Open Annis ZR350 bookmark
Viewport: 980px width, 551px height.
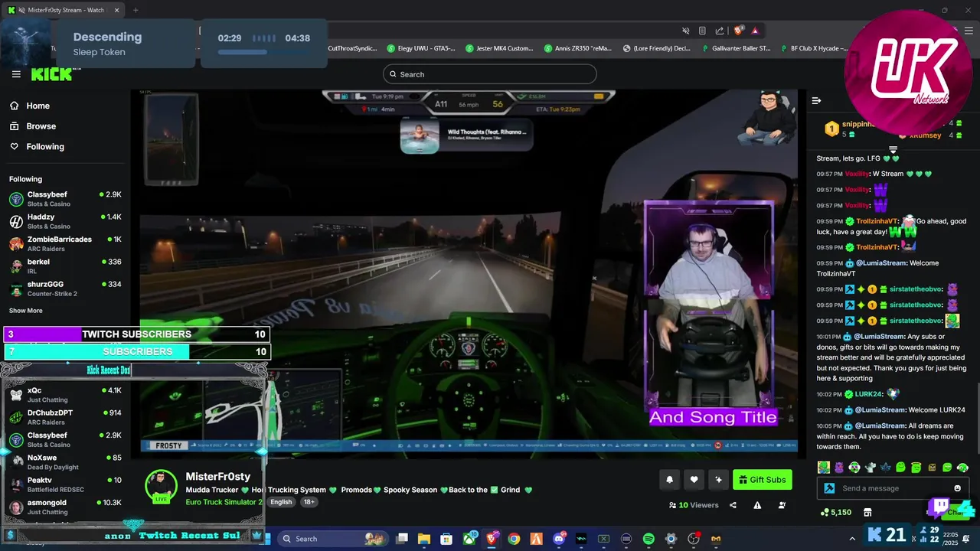578,48
